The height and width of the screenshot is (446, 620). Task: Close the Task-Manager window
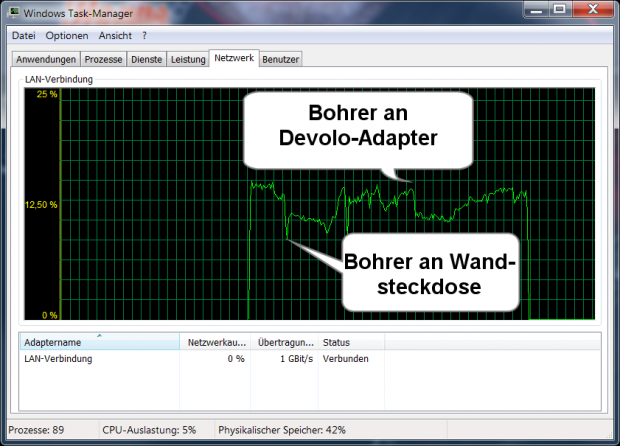[593, 9]
